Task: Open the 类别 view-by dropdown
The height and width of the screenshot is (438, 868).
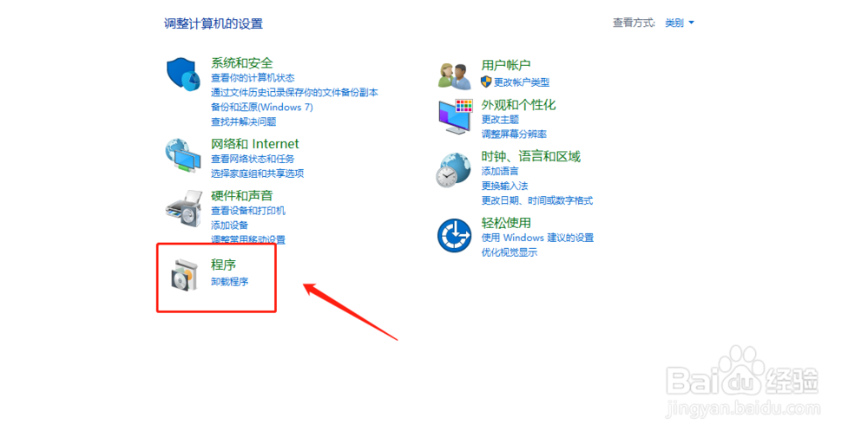Action: click(x=680, y=23)
